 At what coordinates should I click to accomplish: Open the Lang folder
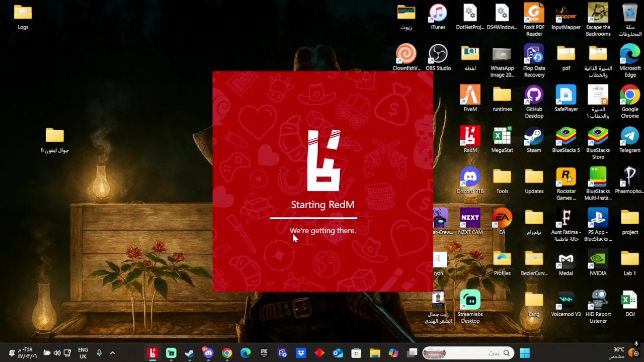coord(534,304)
